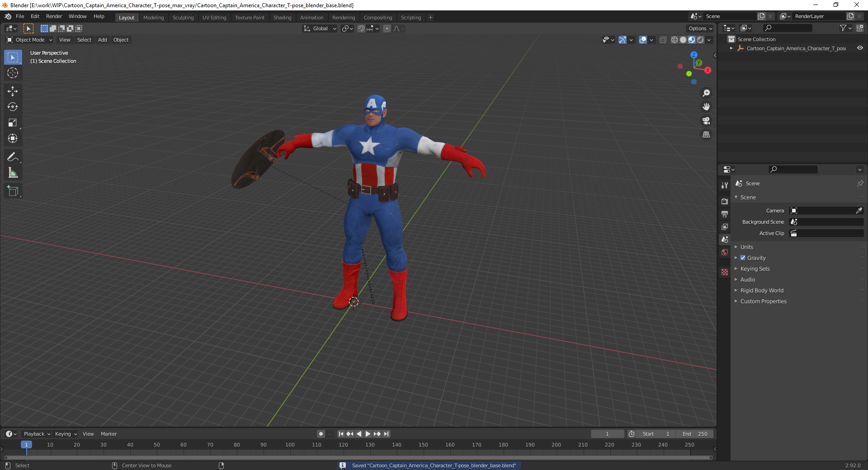Toggle viewport gizmos

coord(623,40)
